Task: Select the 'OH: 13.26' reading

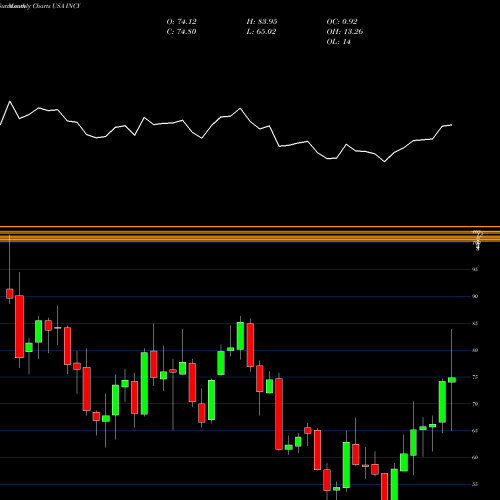Action: point(345,32)
